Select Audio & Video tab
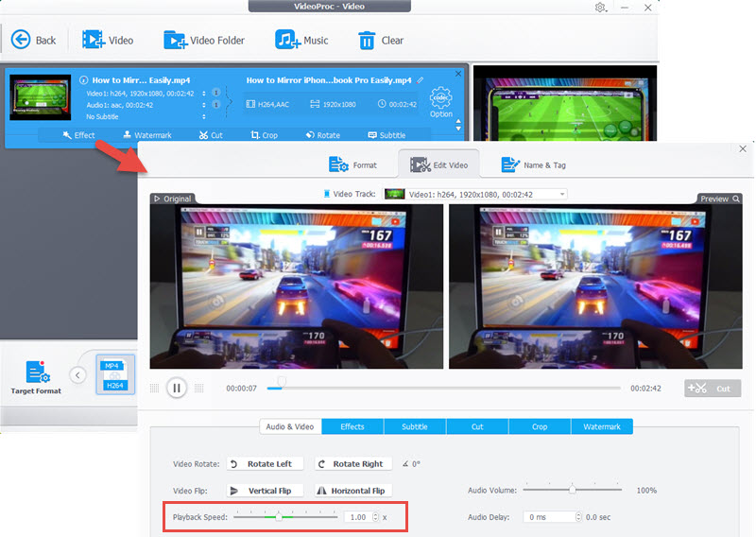The width and height of the screenshot is (756, 537). point(290,426)
